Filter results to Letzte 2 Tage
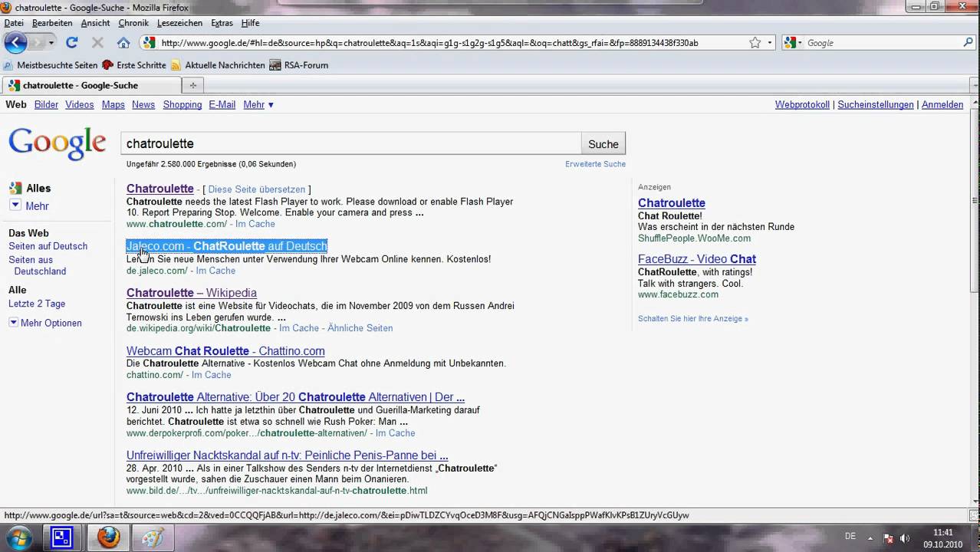The height and width of the screenshot is (552, 980). (37, 304)
